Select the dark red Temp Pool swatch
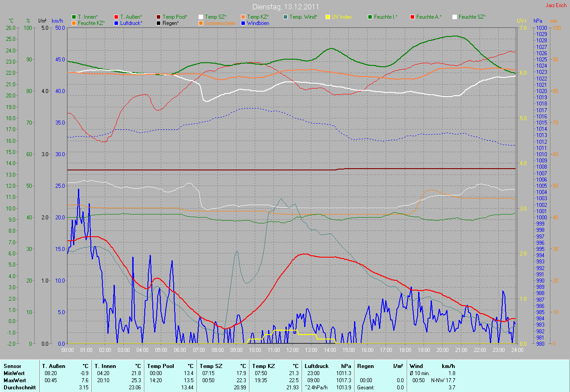Screen dimensions: 570x392 [159, 17]
